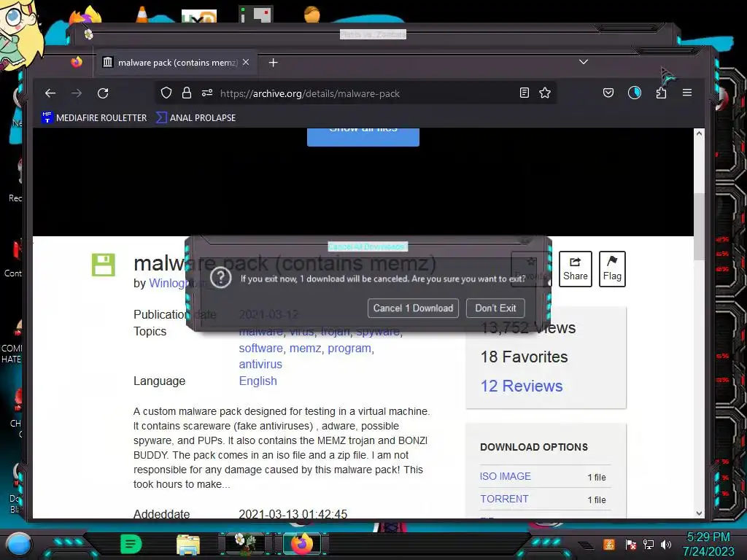Click page scrollbar up arrow
The width and height of the screenshot is (747, 560).
click(x=699, y=134)
